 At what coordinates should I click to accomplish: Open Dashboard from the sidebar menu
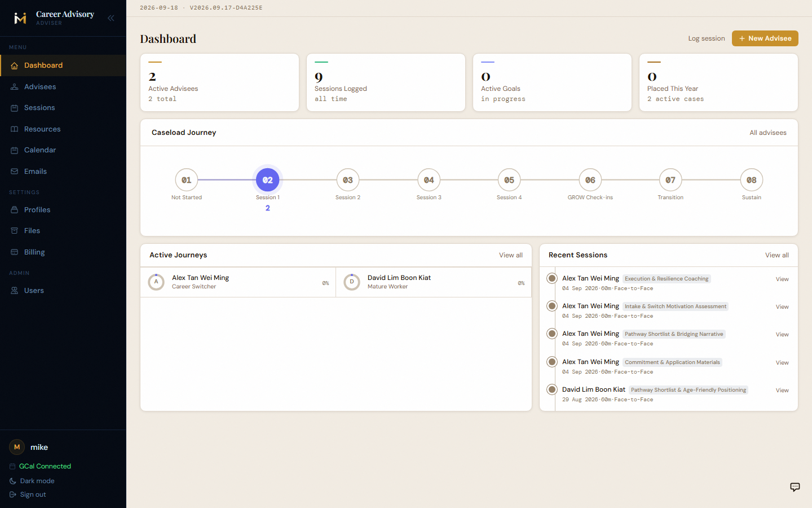[63, 65]
